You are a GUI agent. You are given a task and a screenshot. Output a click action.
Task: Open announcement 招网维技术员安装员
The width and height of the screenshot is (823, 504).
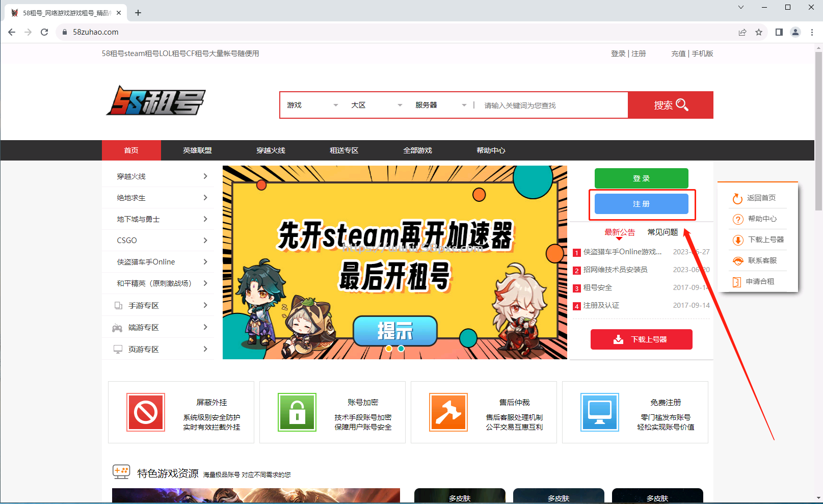coord(615,270)
